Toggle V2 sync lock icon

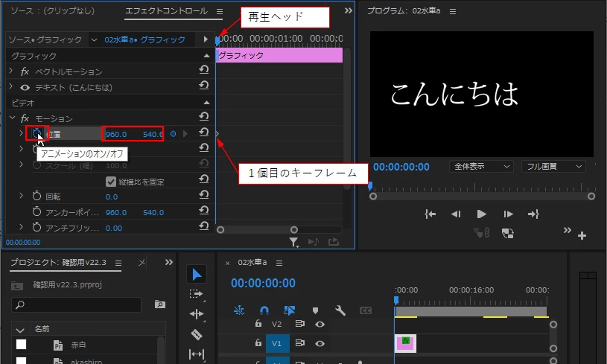pos(299,324)
